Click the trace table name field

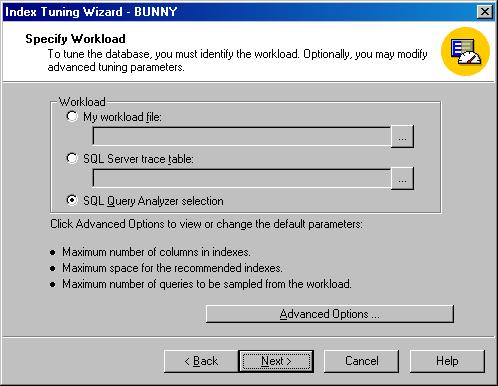242,178
